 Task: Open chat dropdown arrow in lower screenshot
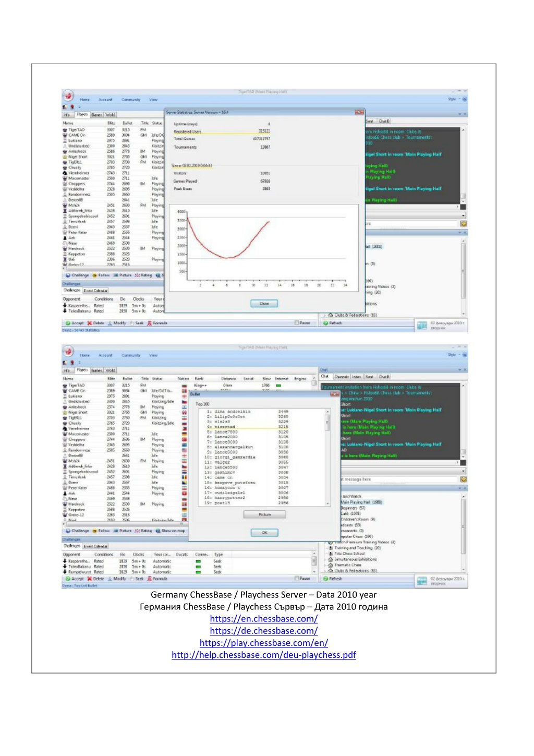463,471
